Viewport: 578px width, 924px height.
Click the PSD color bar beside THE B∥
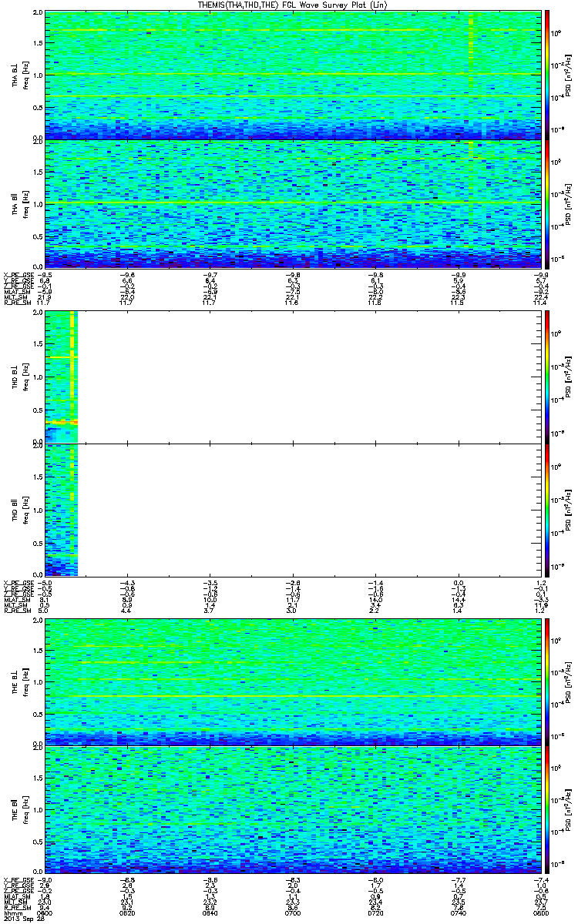pyautogui.click(x=547, y=809)
